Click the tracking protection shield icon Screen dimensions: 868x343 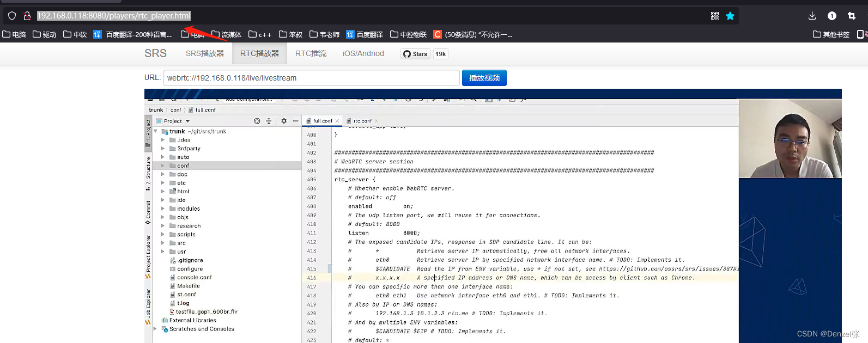pos(12,16)
